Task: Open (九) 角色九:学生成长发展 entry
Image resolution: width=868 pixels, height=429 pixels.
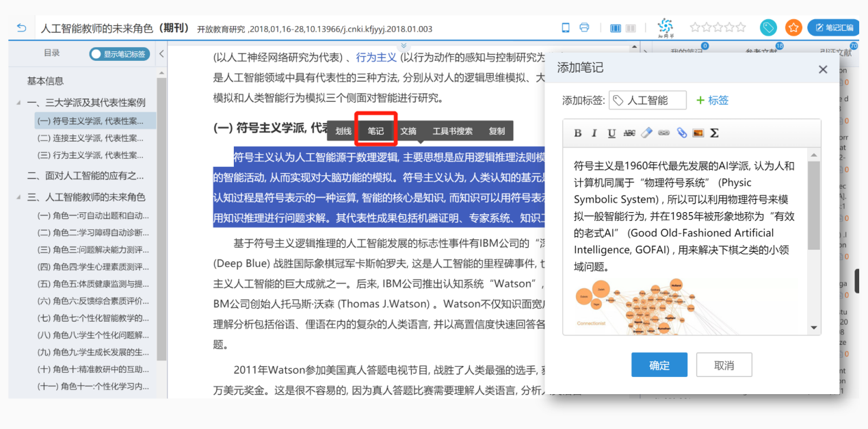Action: (x=93, y=352)
